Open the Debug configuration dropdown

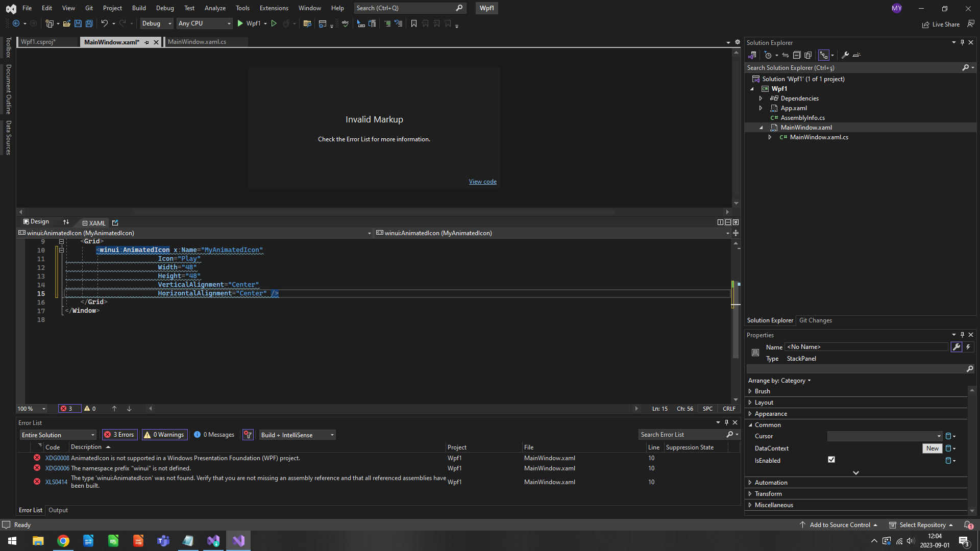tap(157, 23)
